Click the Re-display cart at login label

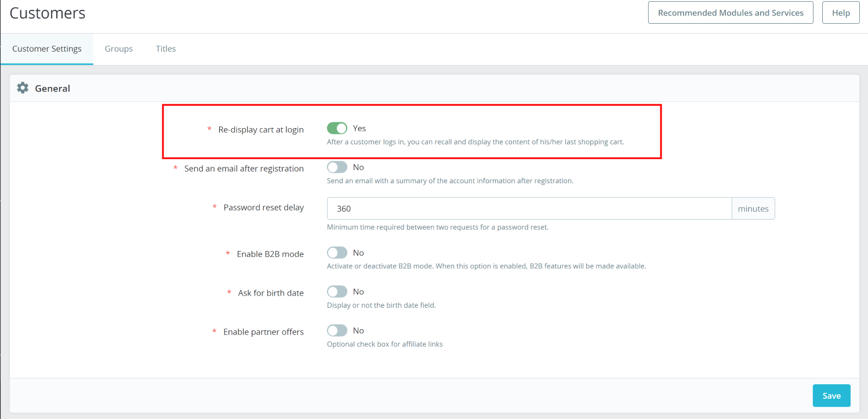pyautogui.click(x=261, y=129)
